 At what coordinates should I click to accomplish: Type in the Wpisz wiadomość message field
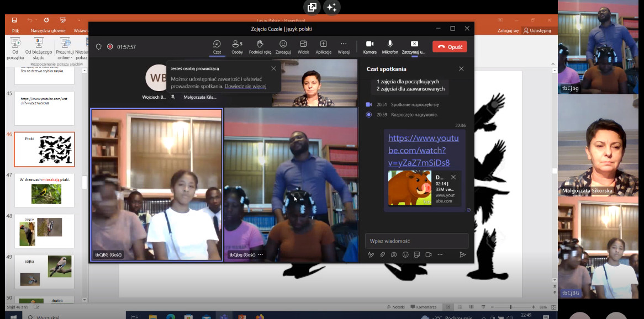click(416, 241)
